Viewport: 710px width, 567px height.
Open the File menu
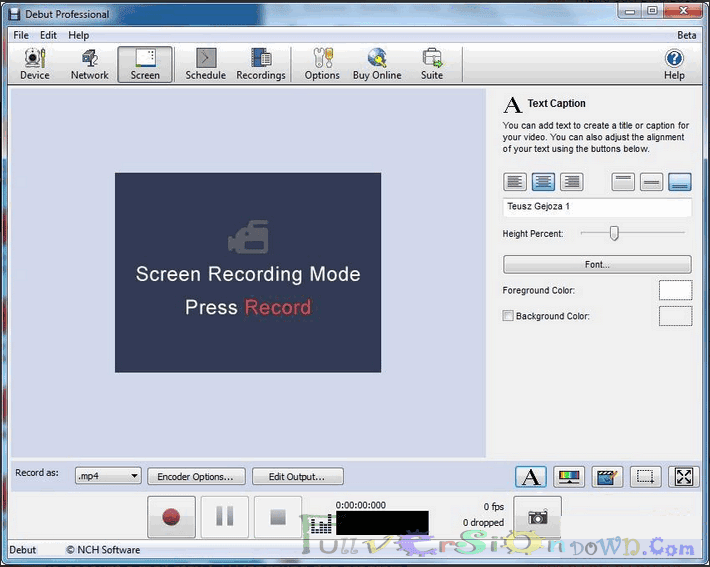click(x=21, y=35)
